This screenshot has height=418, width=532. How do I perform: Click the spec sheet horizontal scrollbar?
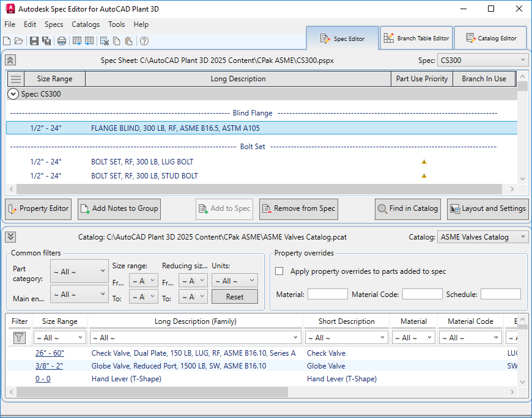(259, 189)
